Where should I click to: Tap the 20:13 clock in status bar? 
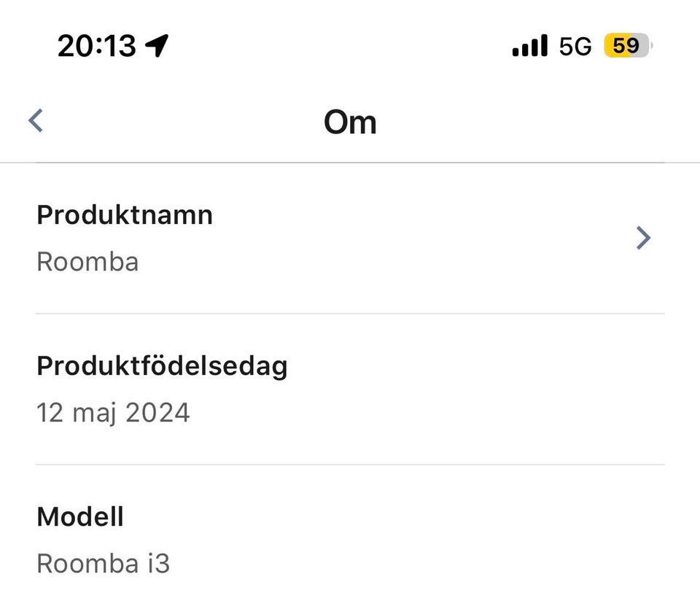pyautogui.click(x=96, y=47)
